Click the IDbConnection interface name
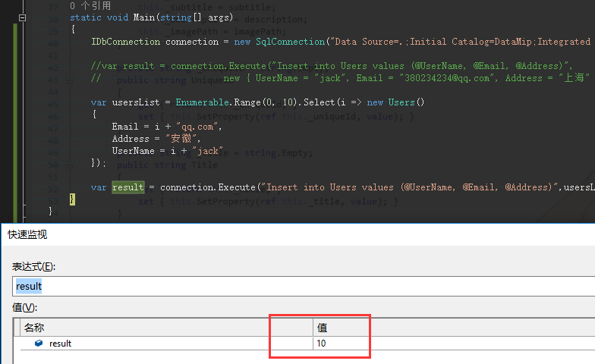The height and width of the screenshot is (364, 595). pyautogui.click(x=125, y=42)
